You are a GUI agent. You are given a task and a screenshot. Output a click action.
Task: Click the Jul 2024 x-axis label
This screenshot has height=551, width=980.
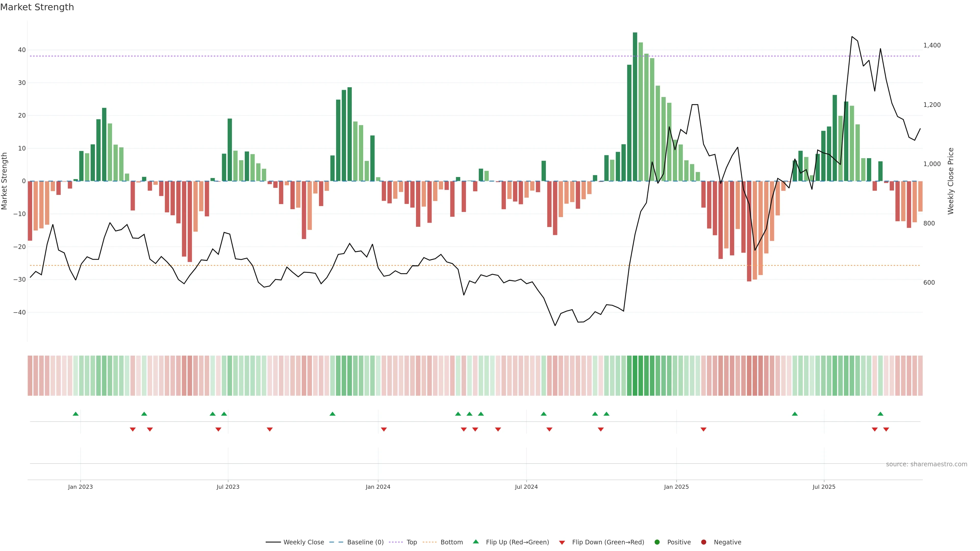click(526, 487)
